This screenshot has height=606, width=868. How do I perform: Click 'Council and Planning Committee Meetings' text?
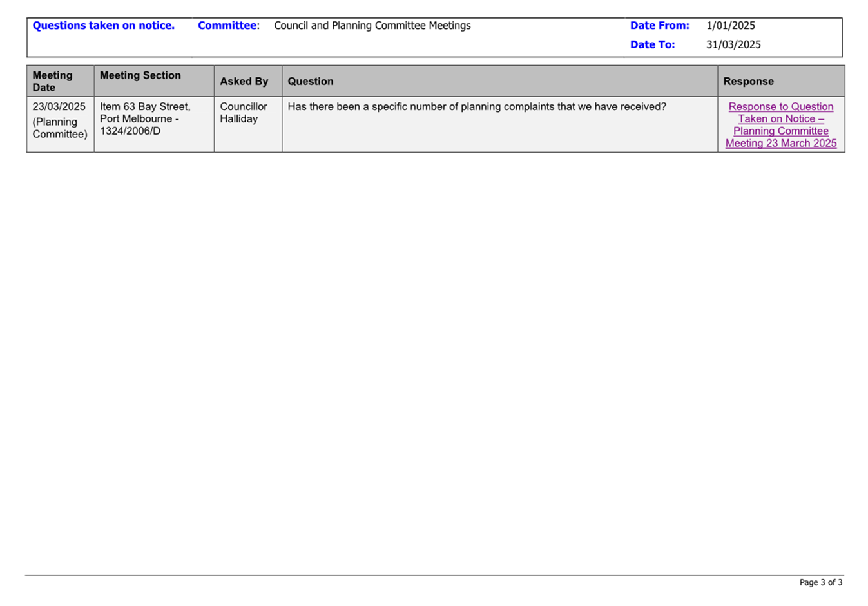click(372, 26)
